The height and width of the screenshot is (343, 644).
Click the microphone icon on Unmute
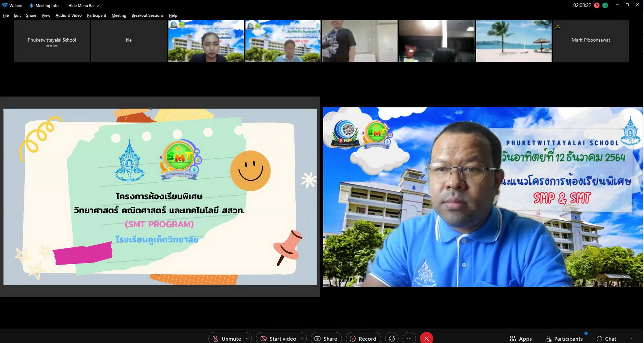[x=215, y=339]
